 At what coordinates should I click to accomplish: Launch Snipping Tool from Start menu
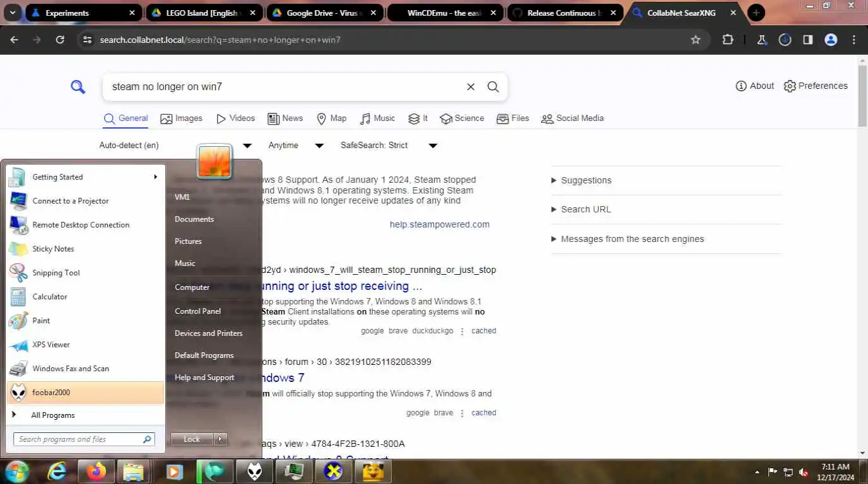click(85, 273)
